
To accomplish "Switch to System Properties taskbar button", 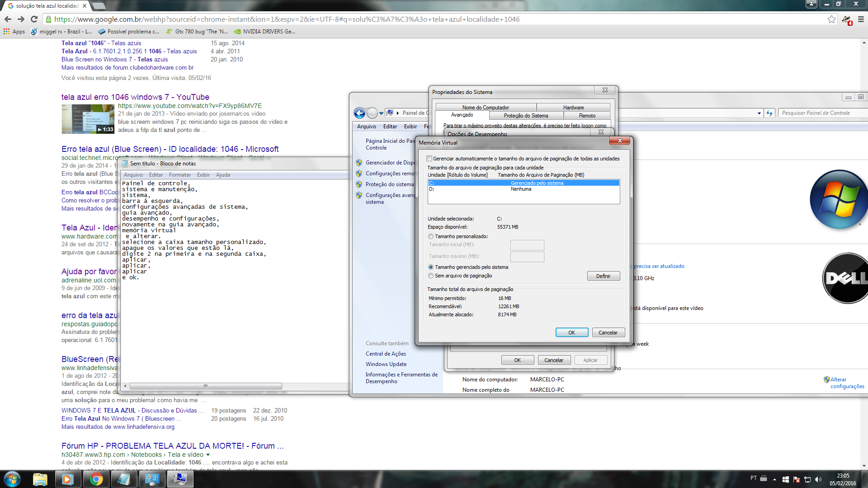I will click(x=180, y=479).
